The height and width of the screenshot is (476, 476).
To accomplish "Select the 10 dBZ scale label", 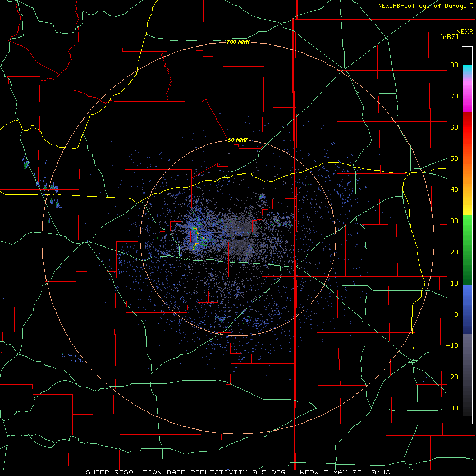I will click(x=454, y=283).
